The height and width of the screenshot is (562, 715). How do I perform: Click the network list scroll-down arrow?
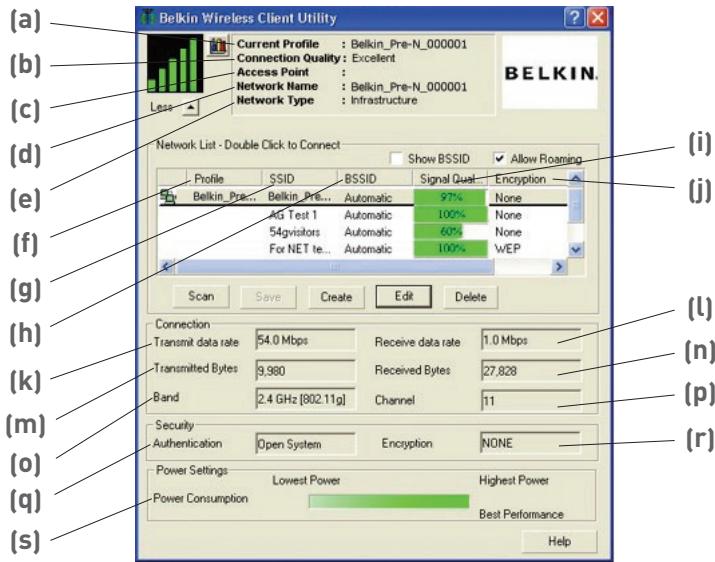[x=576, y=250]
